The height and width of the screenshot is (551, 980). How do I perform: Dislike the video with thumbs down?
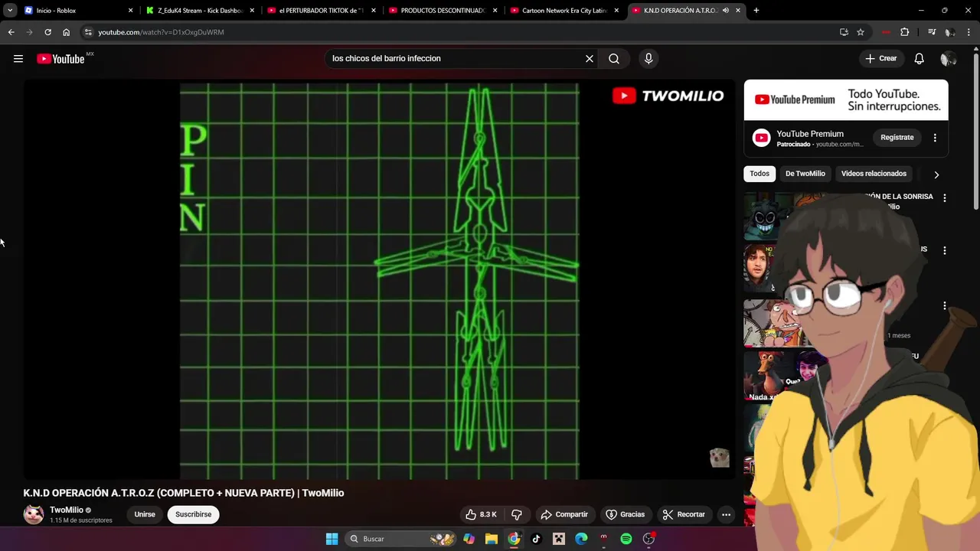coord(517,514)
